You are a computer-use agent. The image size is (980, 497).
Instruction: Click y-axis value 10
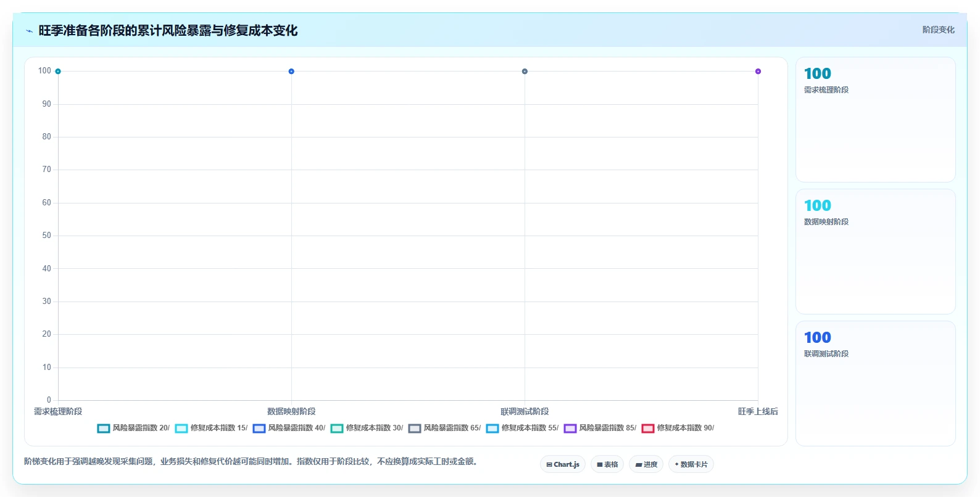(x=47, y=368)
